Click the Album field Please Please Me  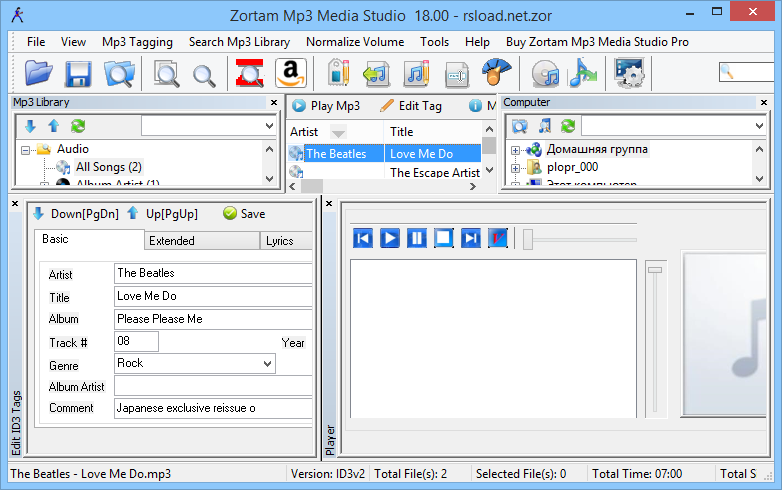(213, 320)
